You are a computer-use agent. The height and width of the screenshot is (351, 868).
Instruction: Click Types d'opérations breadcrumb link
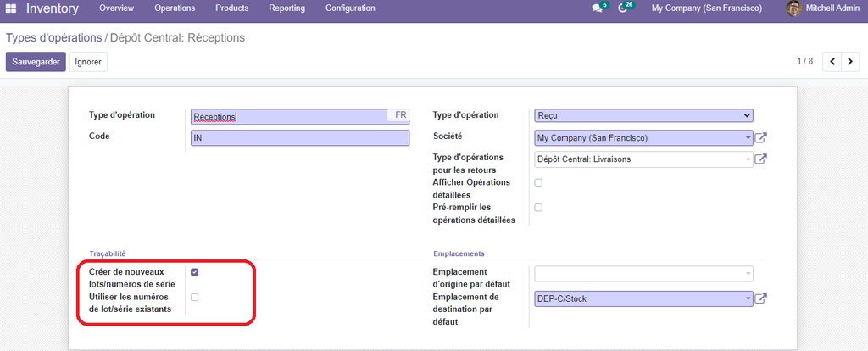(x=54, y=38)
